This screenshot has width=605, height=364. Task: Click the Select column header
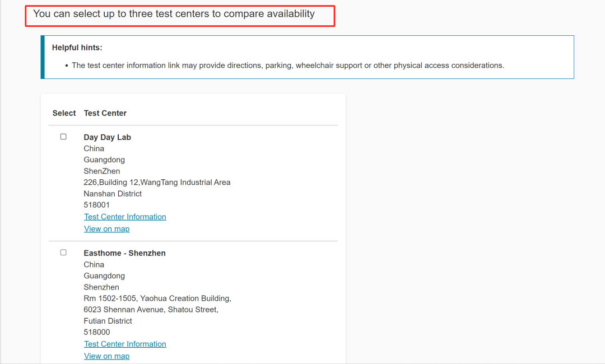64,113
